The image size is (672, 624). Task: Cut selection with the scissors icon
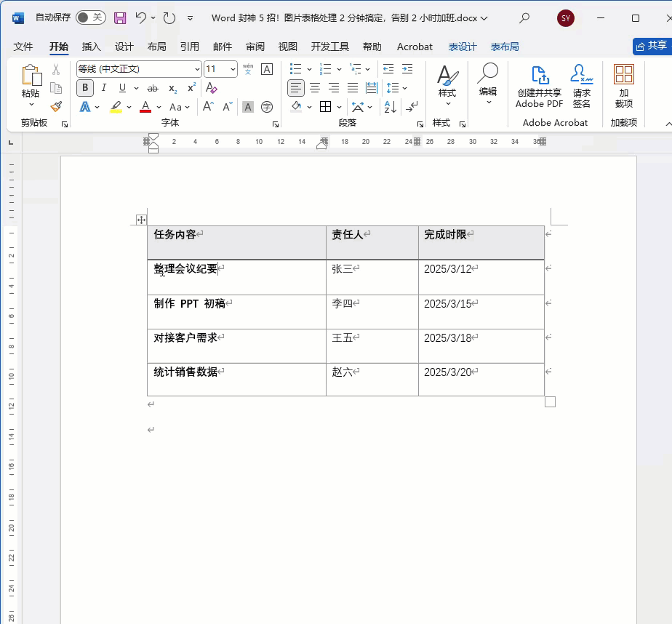56,69
